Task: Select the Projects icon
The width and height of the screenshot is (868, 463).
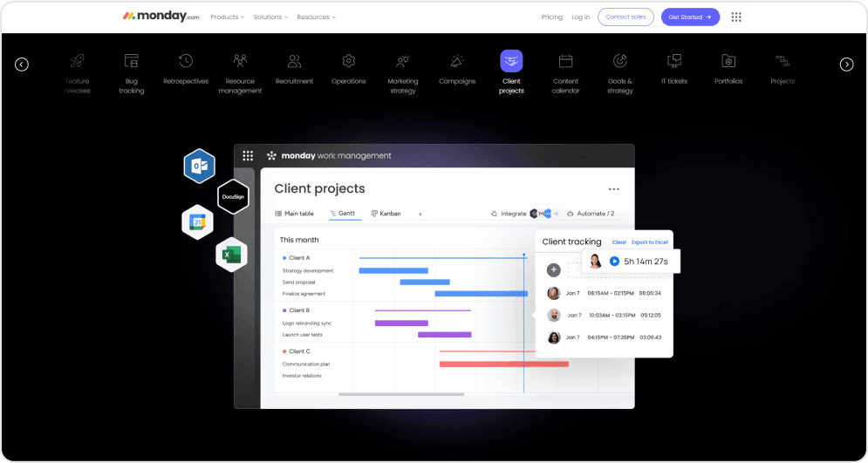Action: pyautogui.click(x=783, y=61)
